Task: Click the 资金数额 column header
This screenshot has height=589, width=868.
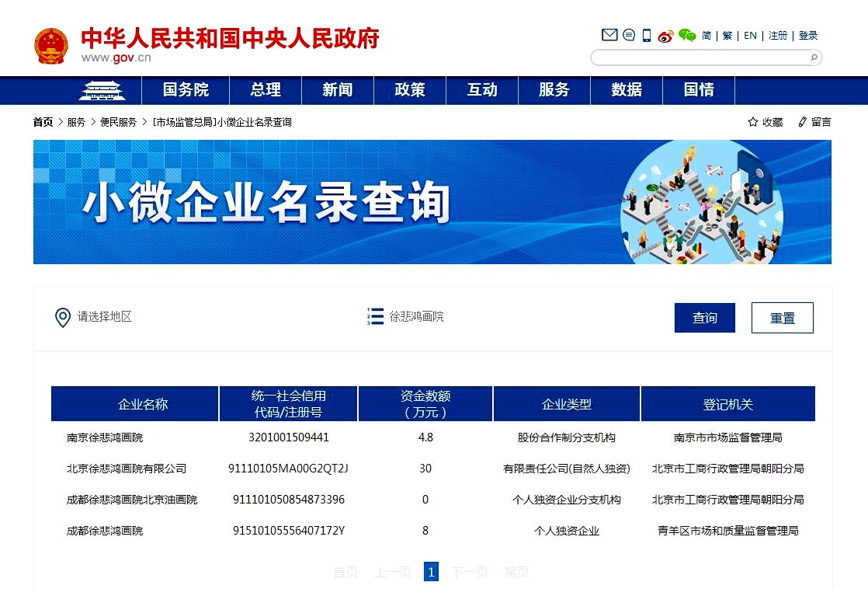Action: pyautogui.click(x=425, y=404)
